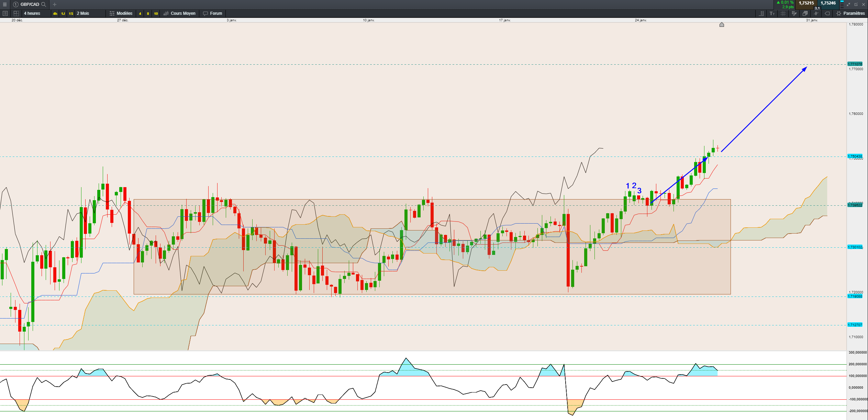
Task: Apply template shortcut 10
Action: [x=156, y=14]
